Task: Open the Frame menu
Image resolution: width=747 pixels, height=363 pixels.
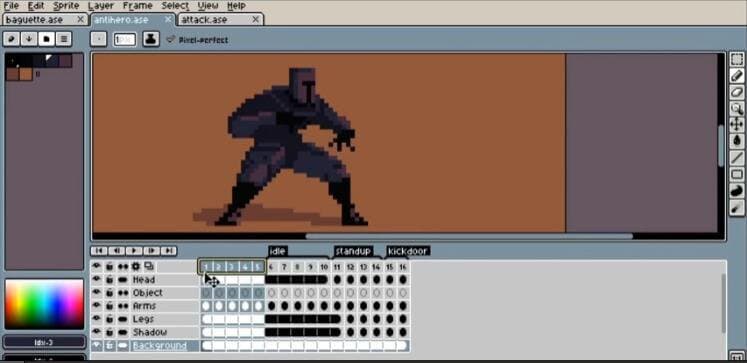Action: [x=138, y=6]
